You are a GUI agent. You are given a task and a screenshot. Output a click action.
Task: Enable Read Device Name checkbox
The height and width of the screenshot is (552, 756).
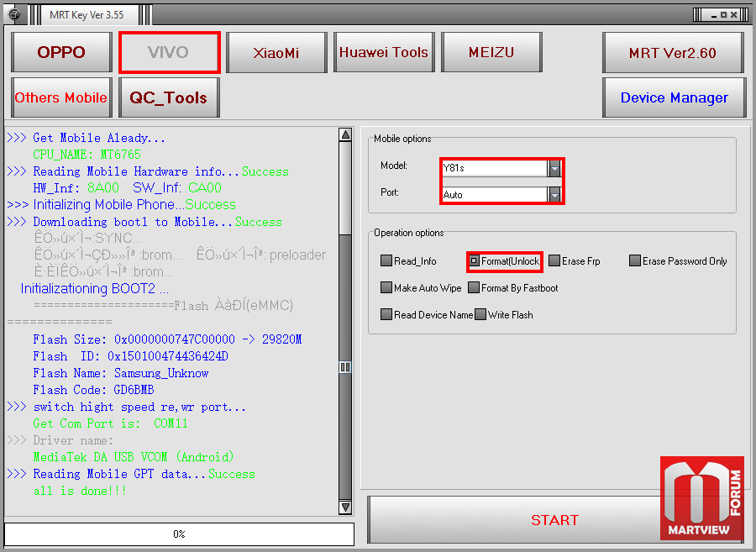click(386, 315)
